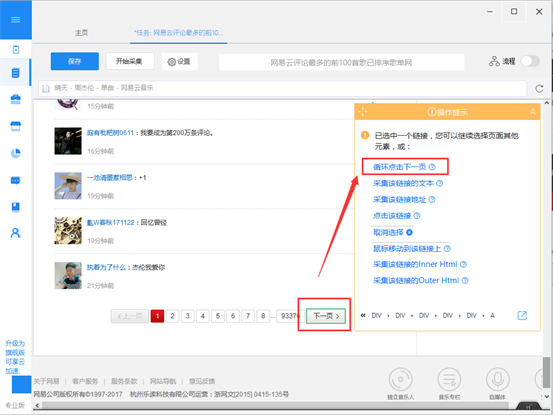Screen dimensions: 553x415
Task: Click the move handle on tips panel
Action: [x=363, y=112]
